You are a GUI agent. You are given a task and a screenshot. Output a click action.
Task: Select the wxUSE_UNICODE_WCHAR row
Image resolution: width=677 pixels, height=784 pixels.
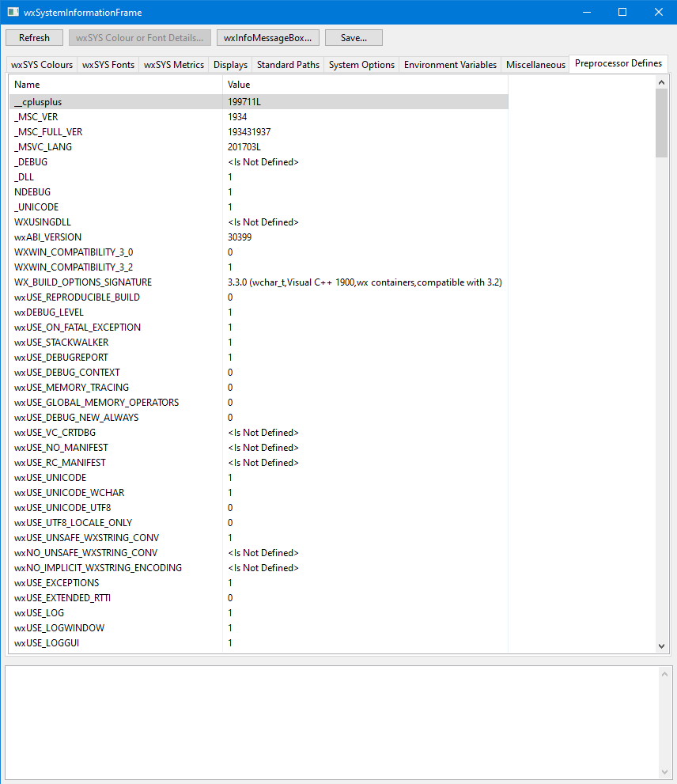coord(259,493)
